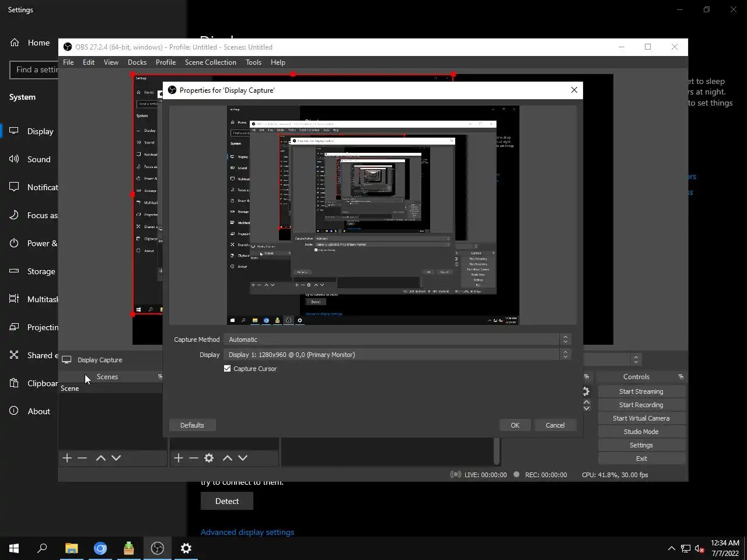Open Windows Start menu

point(14,548)
